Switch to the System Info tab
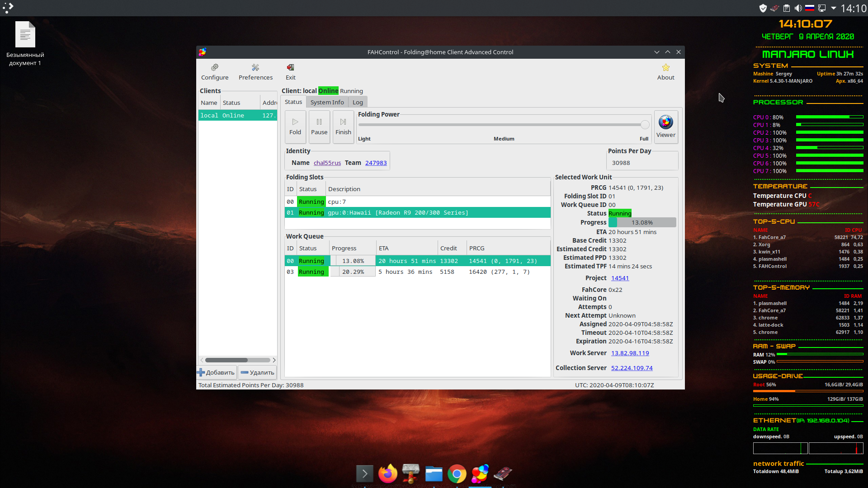The image size is (868, 488). pos(327,102)
